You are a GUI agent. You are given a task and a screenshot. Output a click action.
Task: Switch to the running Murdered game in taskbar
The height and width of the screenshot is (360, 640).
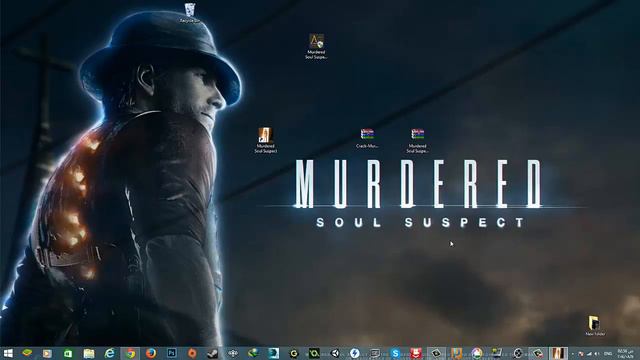558,353
